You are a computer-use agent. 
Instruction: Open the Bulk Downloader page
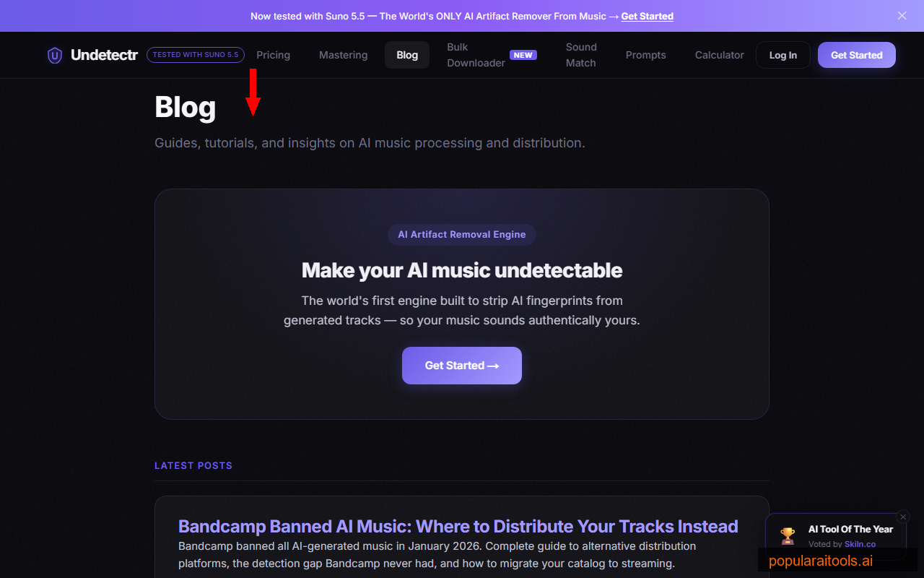(476, 55)
